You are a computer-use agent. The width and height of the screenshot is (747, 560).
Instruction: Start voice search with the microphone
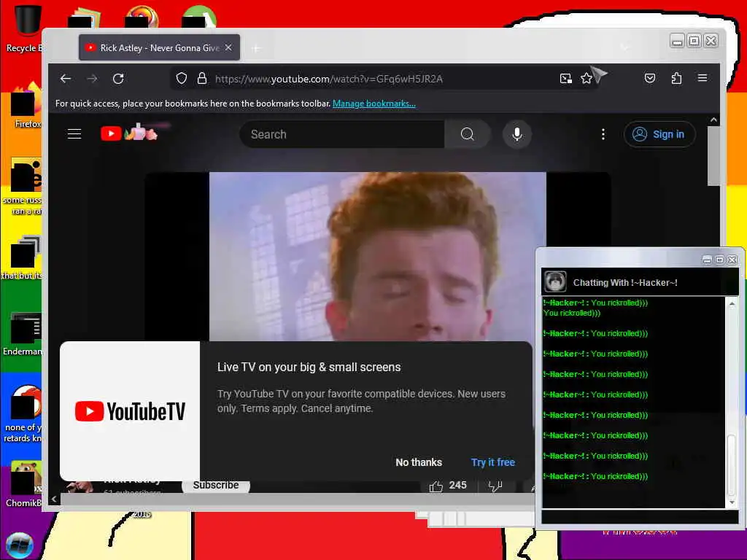517,134
